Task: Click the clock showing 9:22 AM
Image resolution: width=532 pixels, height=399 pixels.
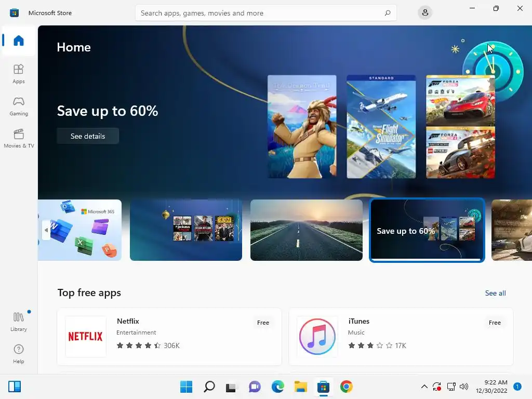Action: [491, 387]
